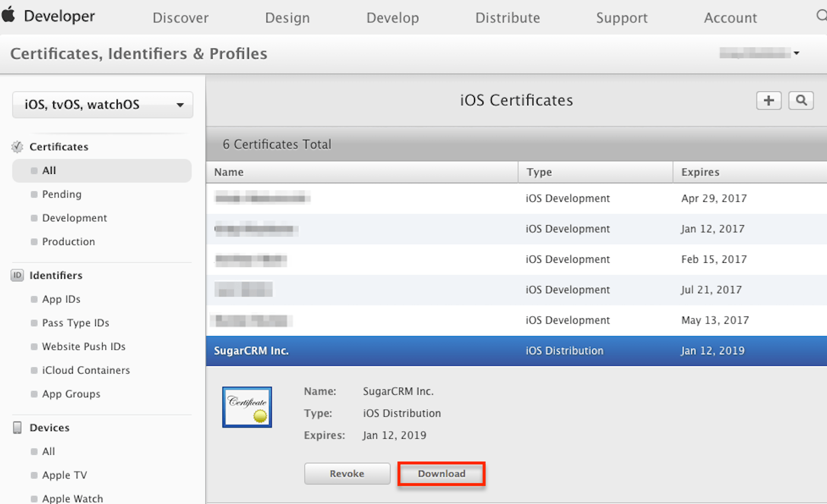Click the iOS Certificates heading
This screenshot has height=504, width=827.
point(517,100)
